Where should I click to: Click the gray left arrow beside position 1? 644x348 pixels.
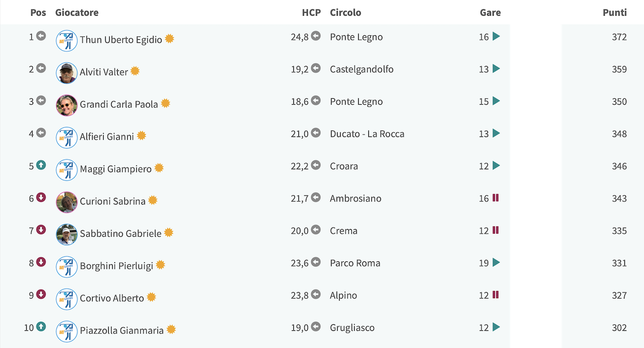click(x=41, y=36)
